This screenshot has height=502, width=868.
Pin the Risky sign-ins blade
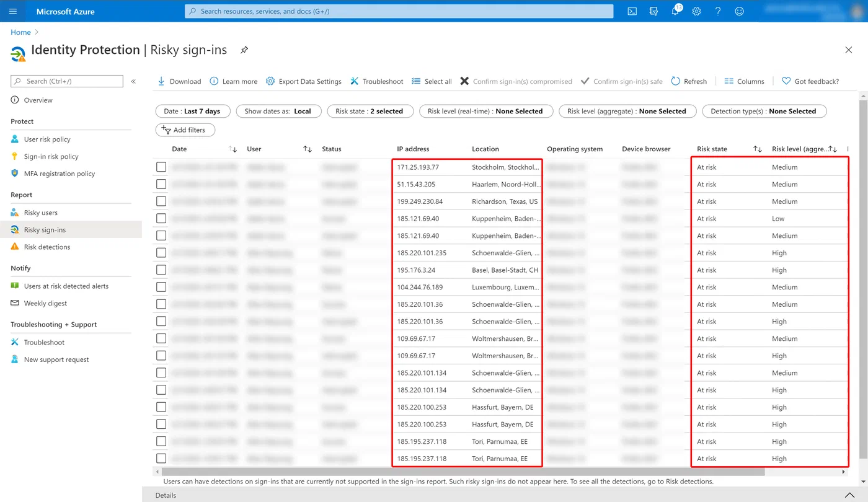click(244, 50)
